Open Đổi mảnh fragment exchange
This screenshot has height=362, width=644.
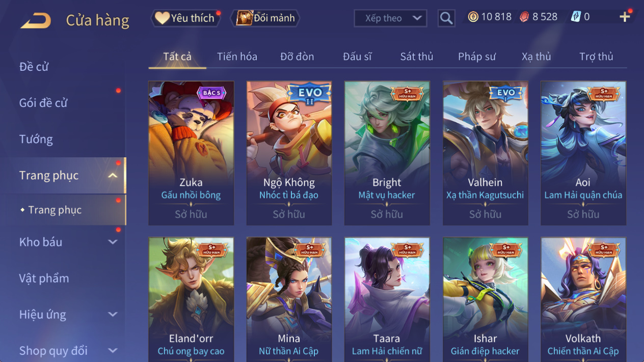(x=265, y=18)
